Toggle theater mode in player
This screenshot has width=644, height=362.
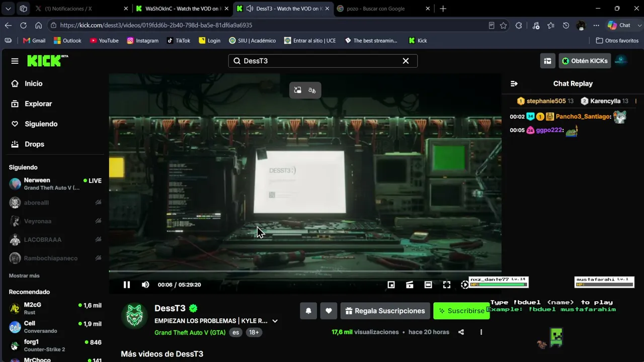[x=428, y=285]
